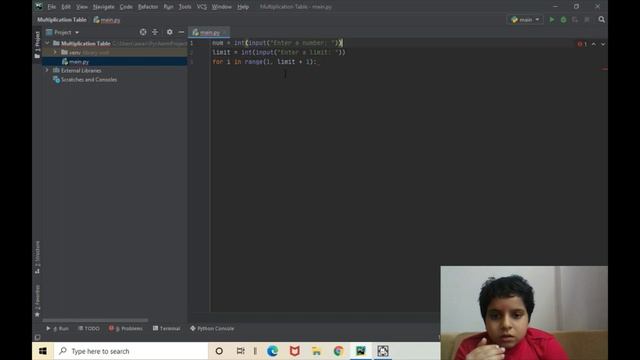Open the Code menu
The height and width of the screenshot is (360, 640).
(x=126, y=7)
